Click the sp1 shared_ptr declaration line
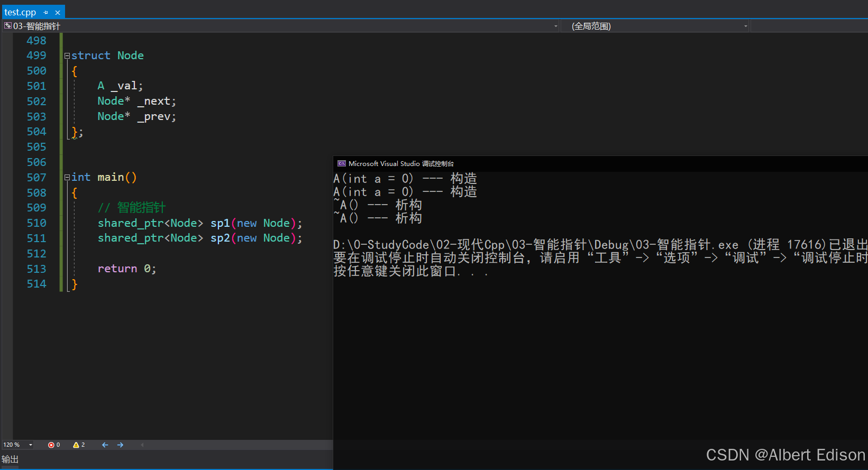 pos(200,223)
